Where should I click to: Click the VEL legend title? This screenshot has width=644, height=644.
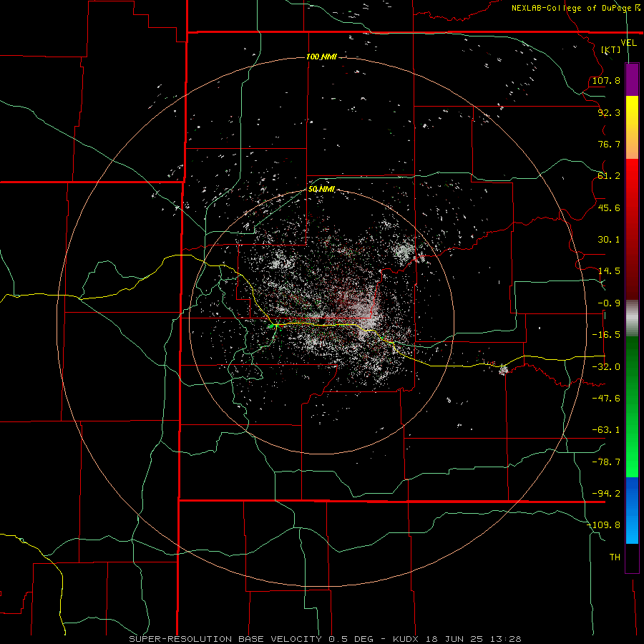click(x=628, y=43)
